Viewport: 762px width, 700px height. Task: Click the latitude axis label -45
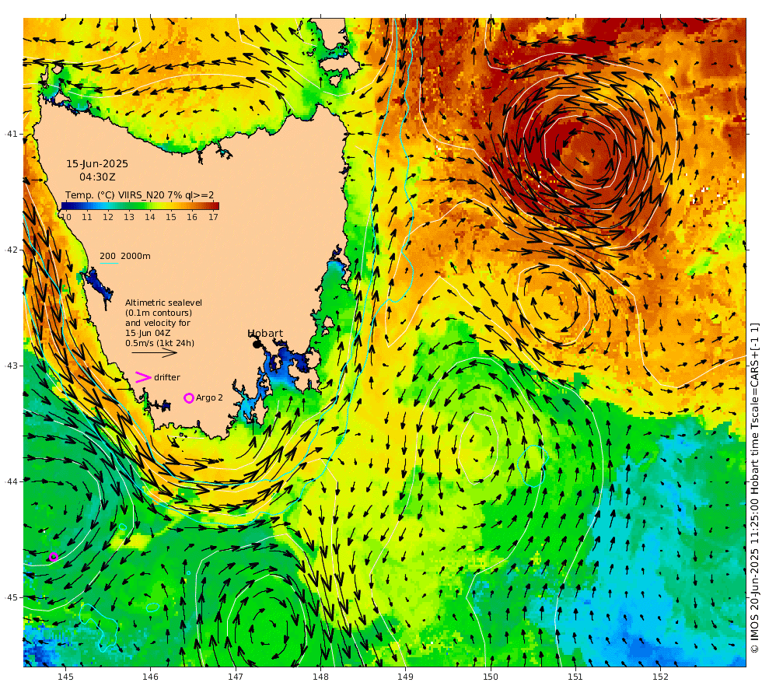point(10,597)
